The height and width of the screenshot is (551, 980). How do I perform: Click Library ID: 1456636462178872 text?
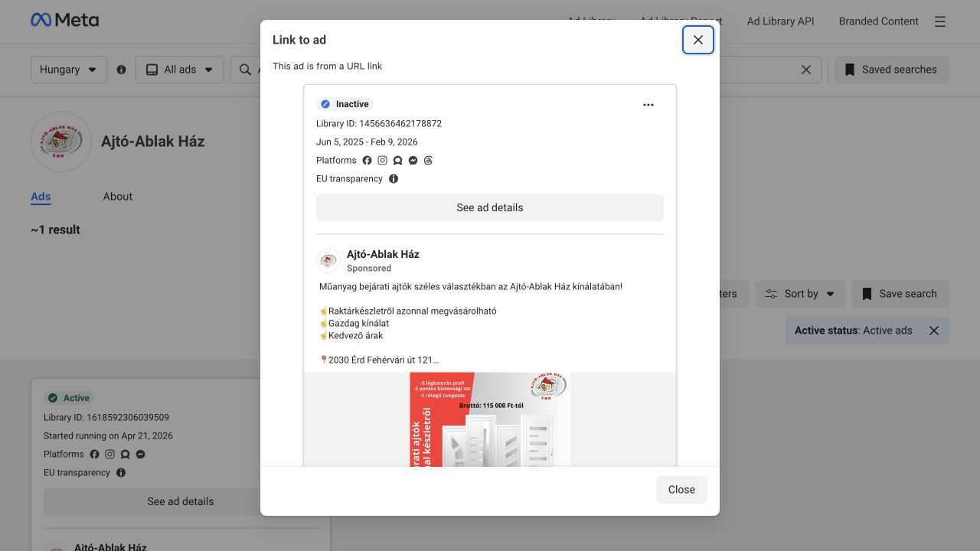pyautogui.click(x=379, y=123)
